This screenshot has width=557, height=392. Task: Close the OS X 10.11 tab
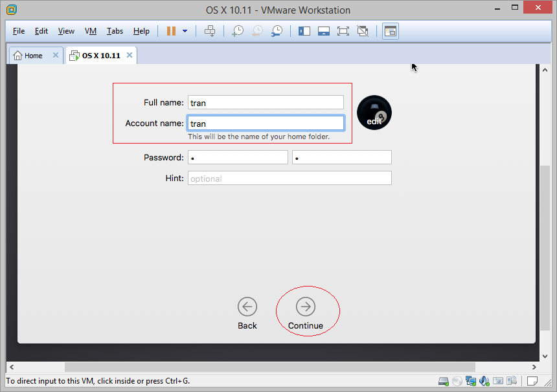[130, 56]
